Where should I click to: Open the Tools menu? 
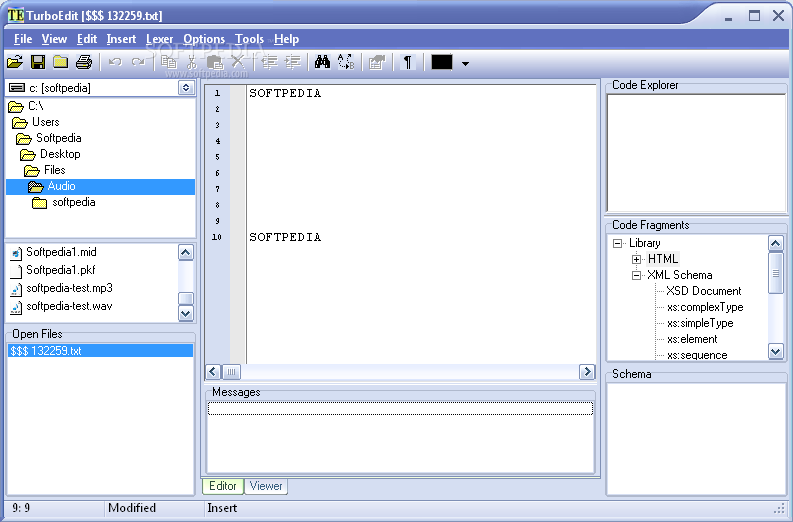(249, 39)
